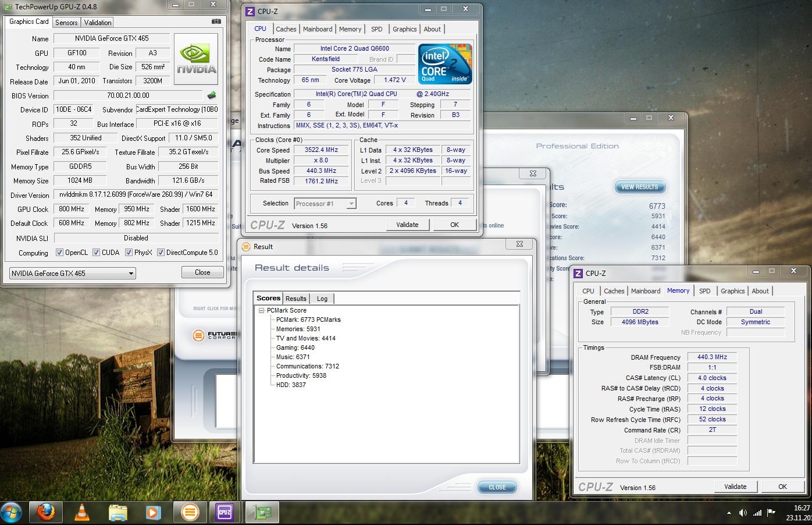Switch to Log tab in Result window
This screenshot has width=812, height=525.
tap(322, 299)
